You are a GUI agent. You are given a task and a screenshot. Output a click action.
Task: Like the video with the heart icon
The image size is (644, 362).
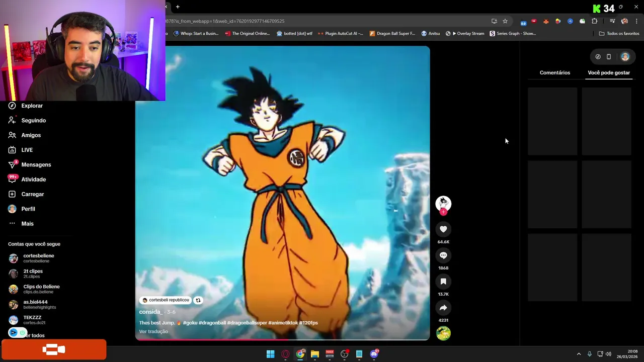tap(443, 229)
